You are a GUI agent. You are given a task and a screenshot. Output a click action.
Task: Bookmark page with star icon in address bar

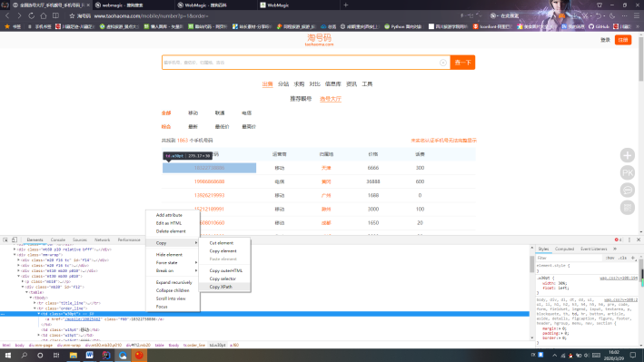[72, 16]
